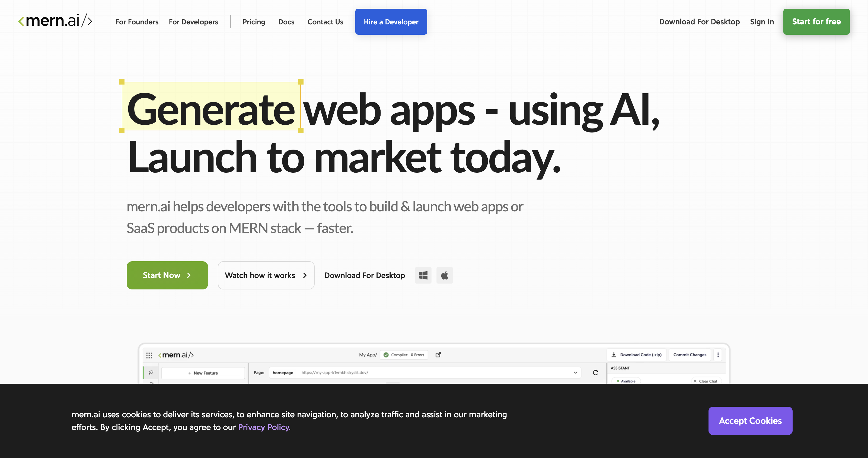Open Watch how it works
The width and height of the screenshot is (868, 458).
click(266, 275)
